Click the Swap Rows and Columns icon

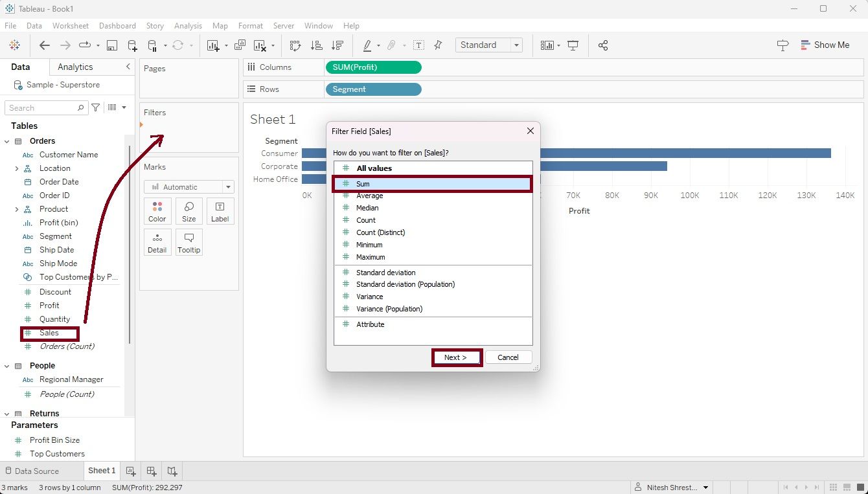[295, 45]
